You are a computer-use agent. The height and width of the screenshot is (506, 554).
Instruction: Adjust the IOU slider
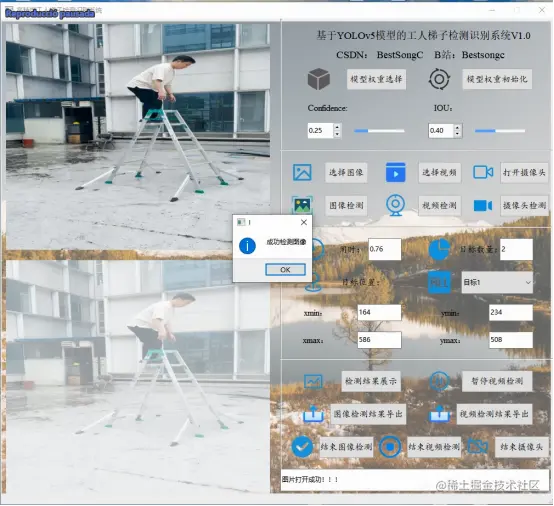(x=500, y=131)
